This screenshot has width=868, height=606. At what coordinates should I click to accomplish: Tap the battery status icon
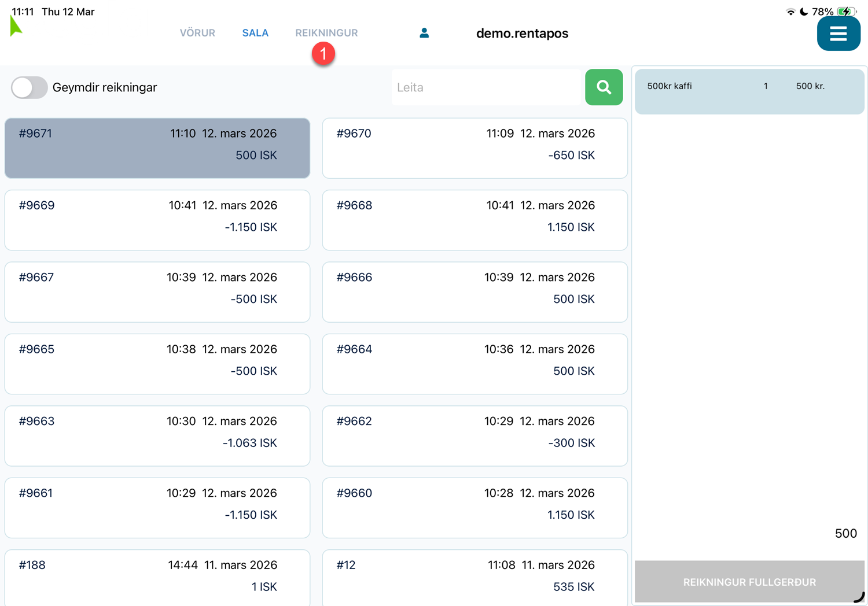click(845, 12)
